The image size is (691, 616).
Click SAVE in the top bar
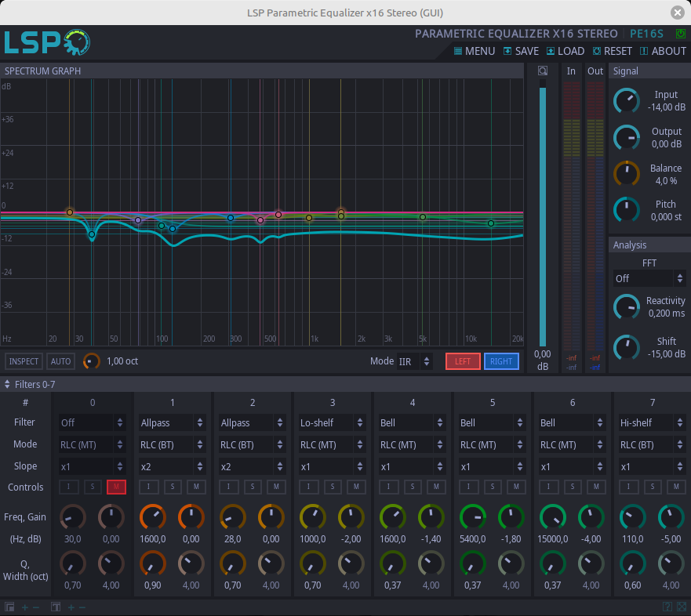click(x=522, y=51)
